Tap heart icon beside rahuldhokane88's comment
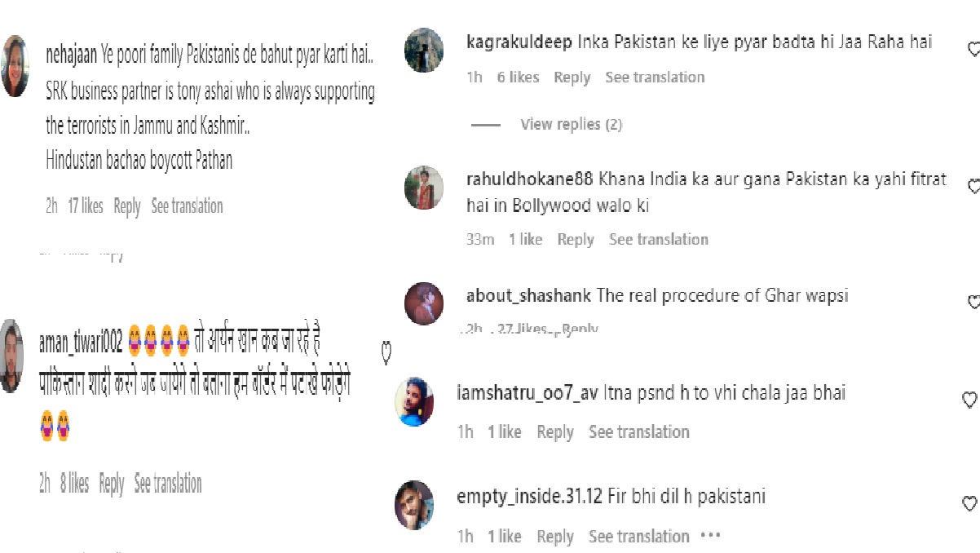Image resolution: width=980 pixels, height=553 pixels. (x=973, y=187)
